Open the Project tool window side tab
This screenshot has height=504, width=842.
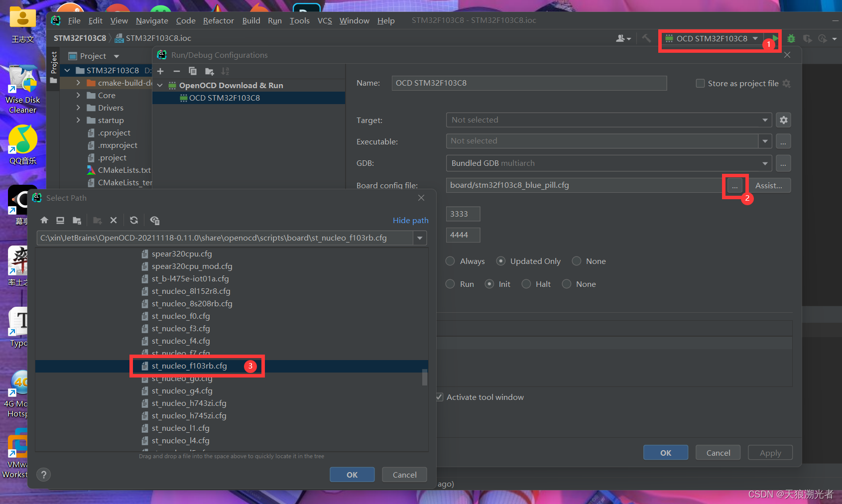(x=54, y=68)
